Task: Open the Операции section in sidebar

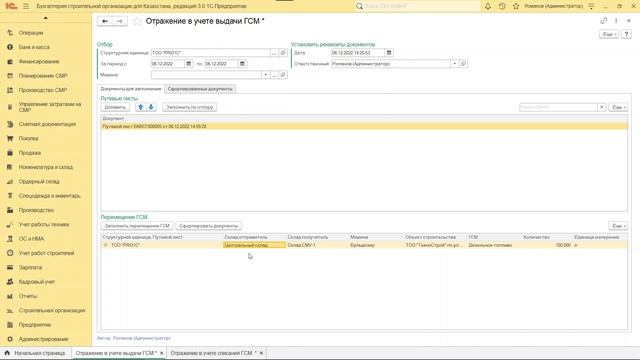Action: point(31,33)
